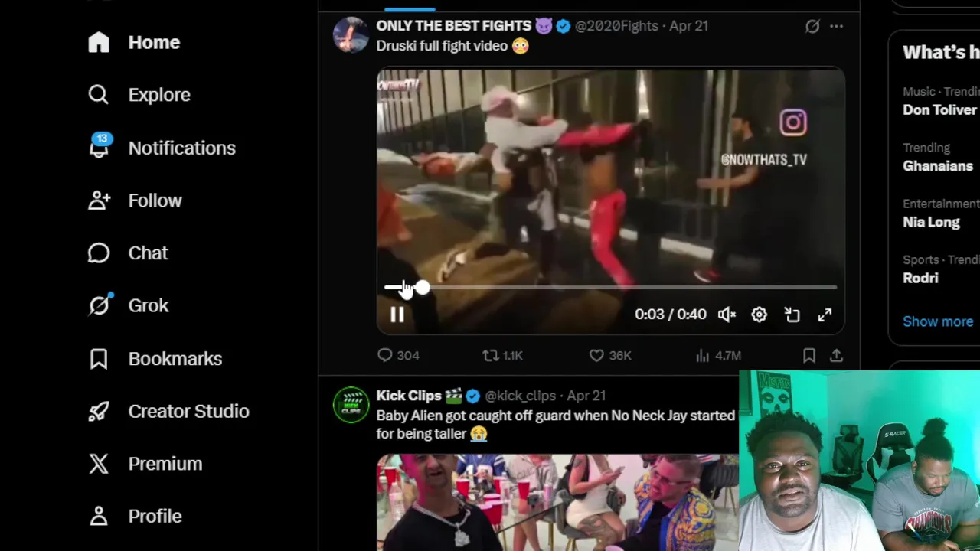Open Kick Clips profile link
This screenshot has height=551, width=980.
coord(409,396)
